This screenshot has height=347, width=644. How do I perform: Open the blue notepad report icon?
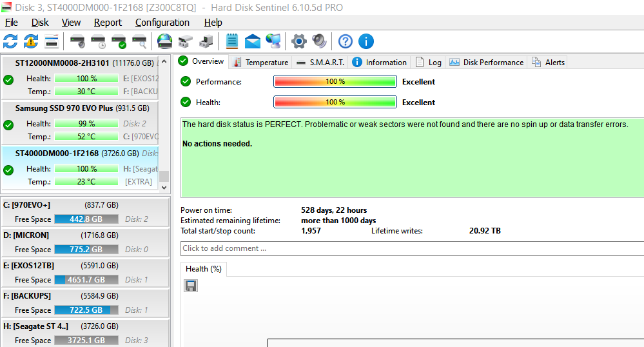[x=231, y=41]
